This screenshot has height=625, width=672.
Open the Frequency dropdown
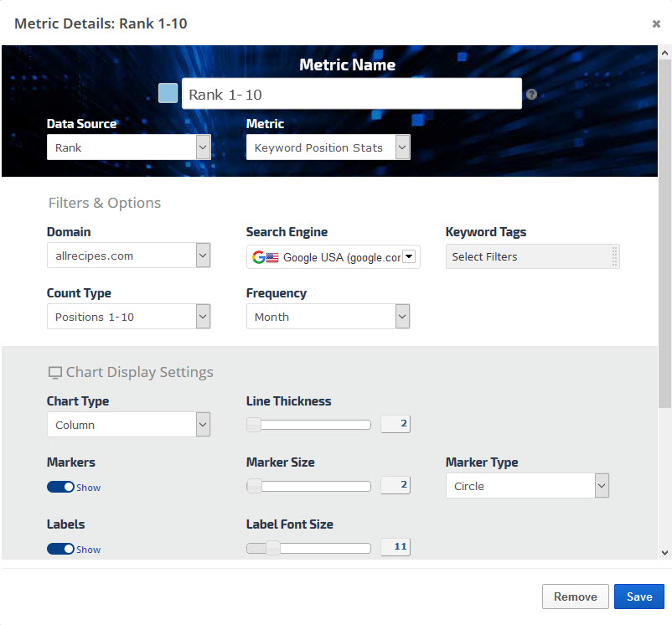click(328, 317)
